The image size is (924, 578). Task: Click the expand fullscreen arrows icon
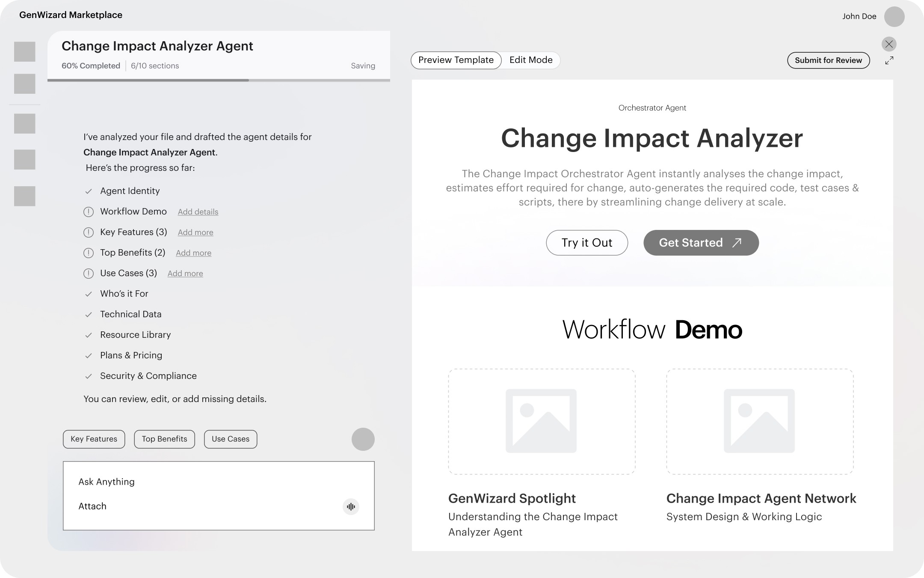[x=889, y=61]
